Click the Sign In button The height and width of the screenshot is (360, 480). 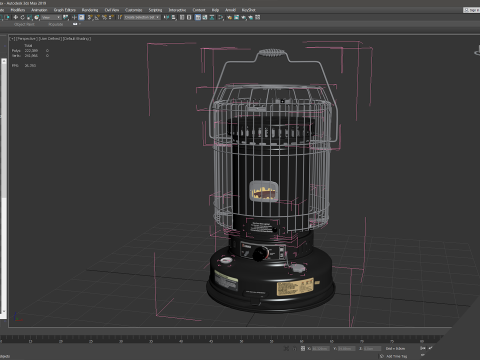[x=472, y=10]
